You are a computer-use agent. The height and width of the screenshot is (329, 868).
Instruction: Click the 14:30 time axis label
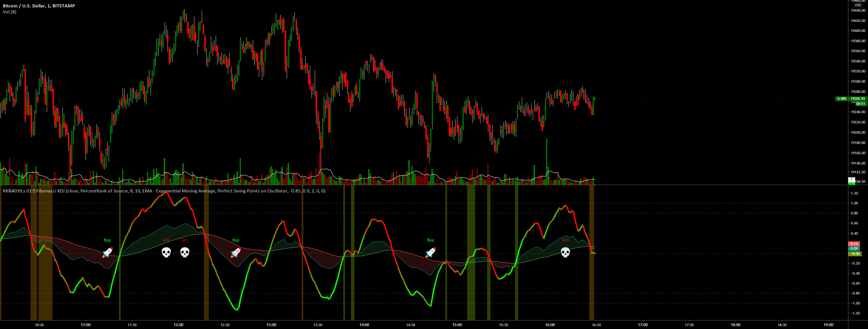pos(411,325)
